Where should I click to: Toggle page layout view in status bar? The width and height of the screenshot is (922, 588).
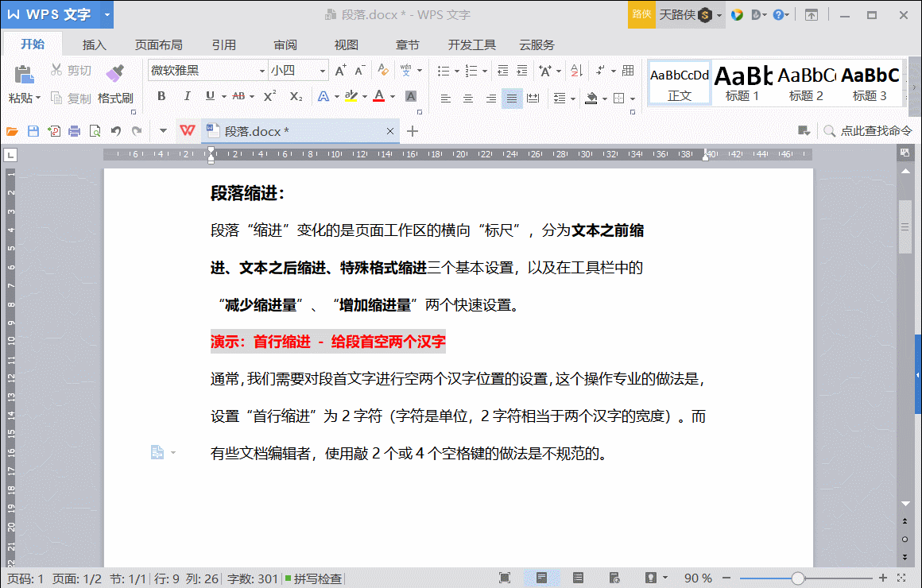(541, 578)
